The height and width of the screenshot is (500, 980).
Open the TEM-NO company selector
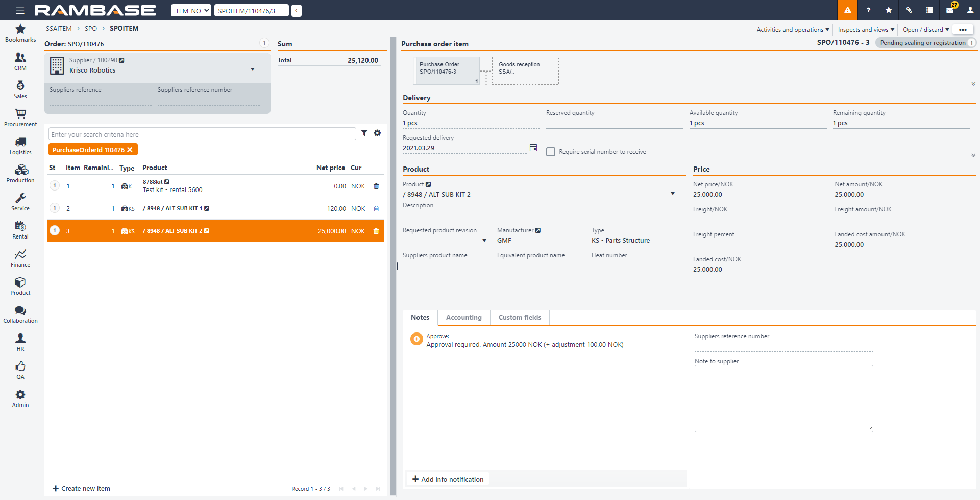coord(191,11)
